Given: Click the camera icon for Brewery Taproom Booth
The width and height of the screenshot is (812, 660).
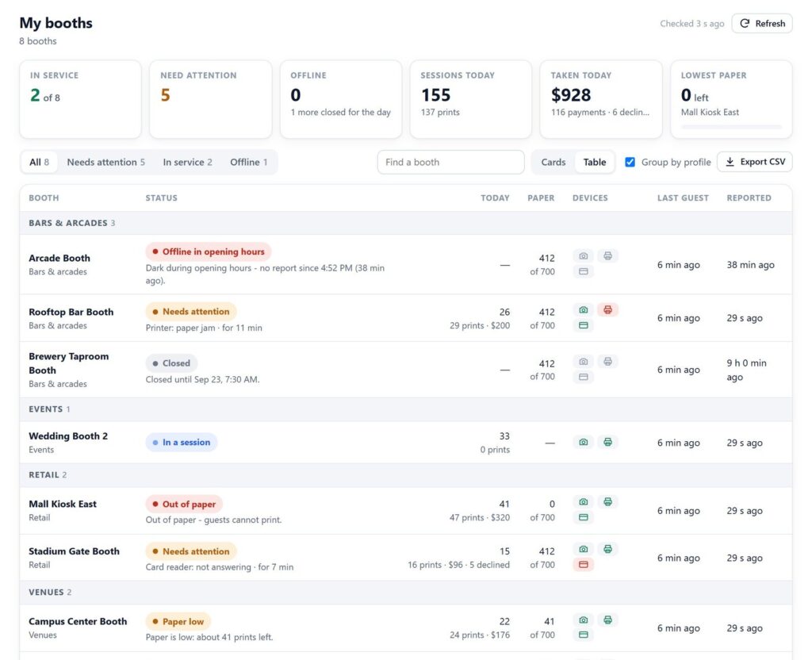Looking at the screenshot, I should (x=583, y=362).
